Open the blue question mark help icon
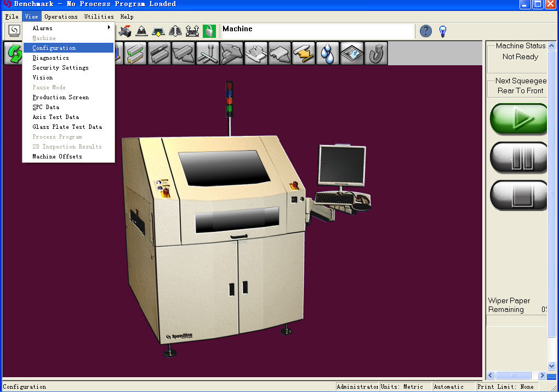This screenshot has height=392, width=559. coord(426,31)
